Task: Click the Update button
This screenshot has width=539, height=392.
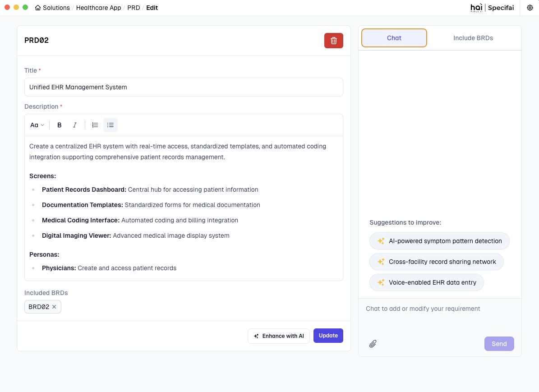Action: 328,336
